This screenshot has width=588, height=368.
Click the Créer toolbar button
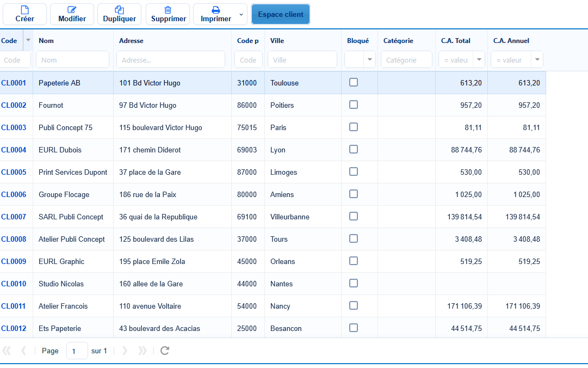click(x=25, y=14)
